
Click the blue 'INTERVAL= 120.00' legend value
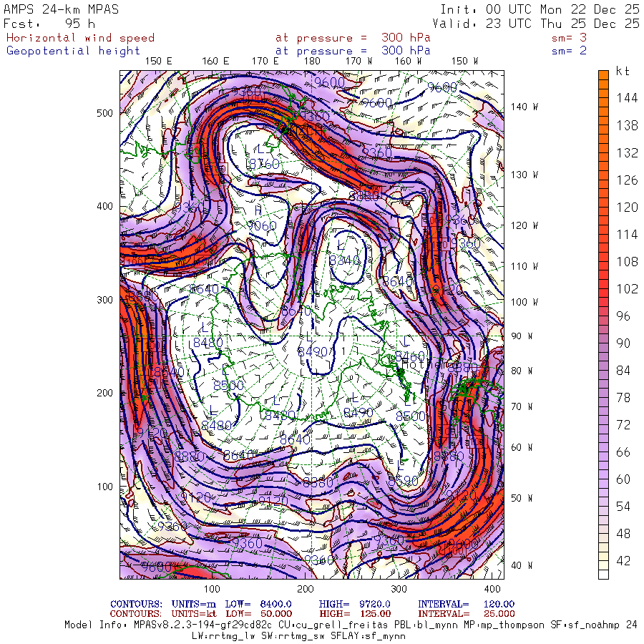[466, 604]
